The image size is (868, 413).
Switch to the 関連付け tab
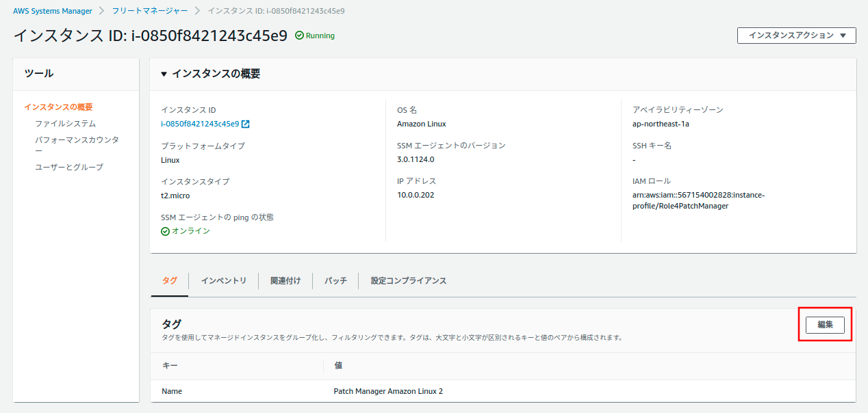(x=285, y=280)
